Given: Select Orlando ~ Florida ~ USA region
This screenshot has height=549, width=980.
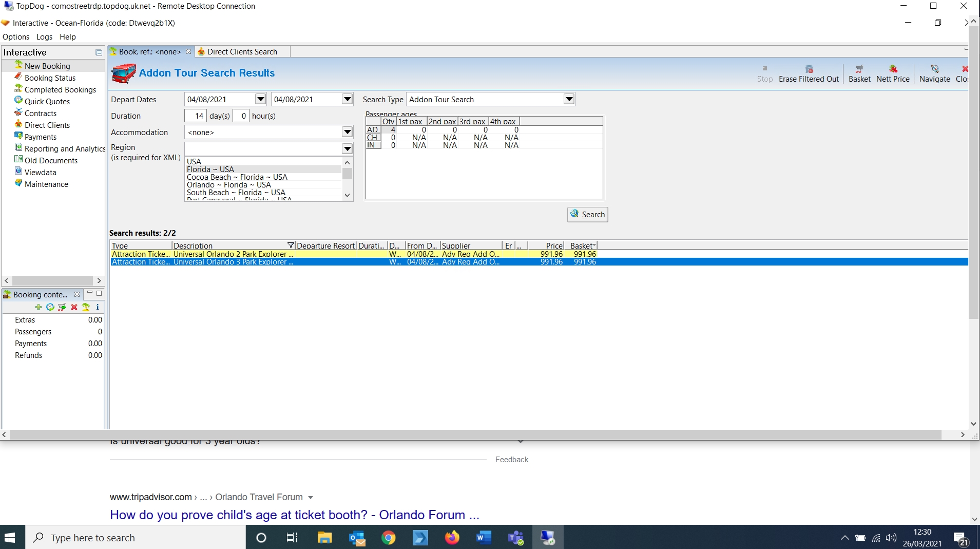Looking at the screenshot, I should 263,184.
